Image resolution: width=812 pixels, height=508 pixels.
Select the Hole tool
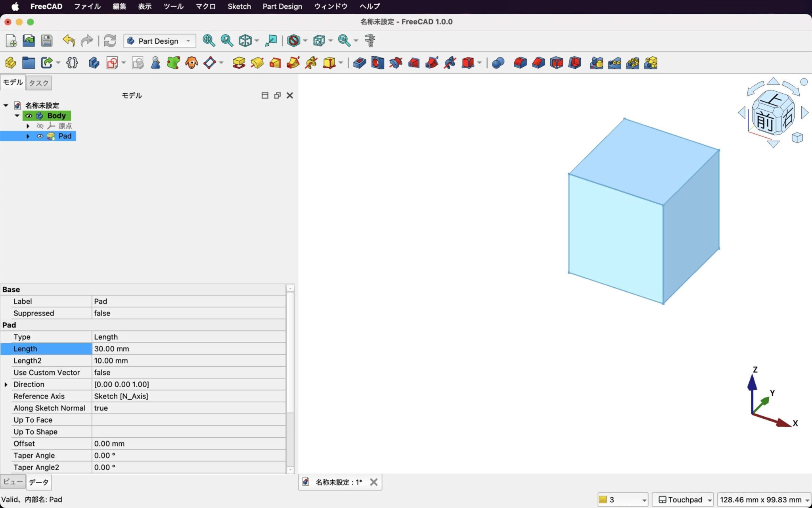point(377,63)
